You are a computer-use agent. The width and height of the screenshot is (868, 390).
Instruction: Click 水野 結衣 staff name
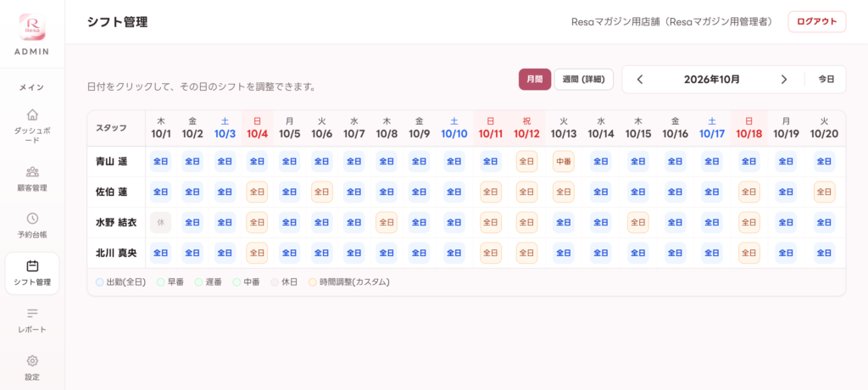[116, 222]
